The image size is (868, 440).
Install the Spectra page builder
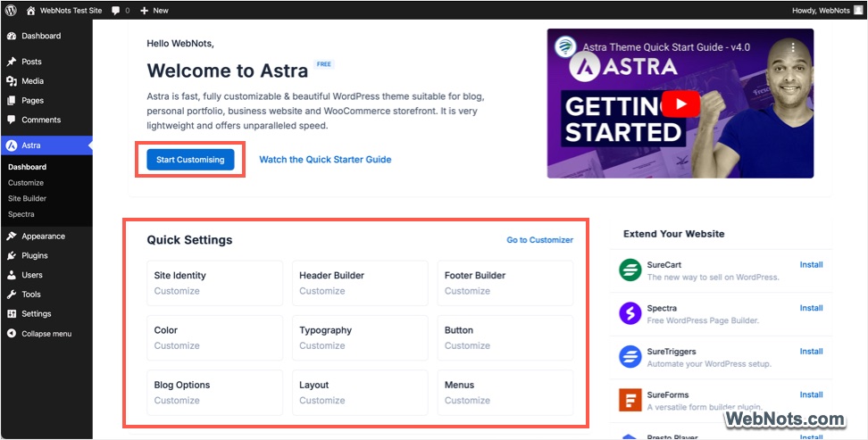coord(811,308)
